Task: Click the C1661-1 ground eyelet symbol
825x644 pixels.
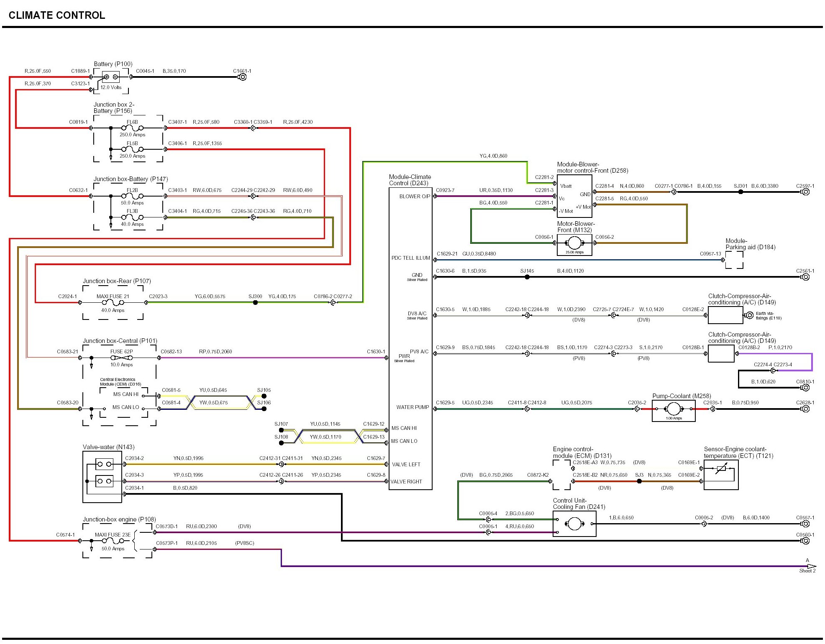Action: pos(242,77)
